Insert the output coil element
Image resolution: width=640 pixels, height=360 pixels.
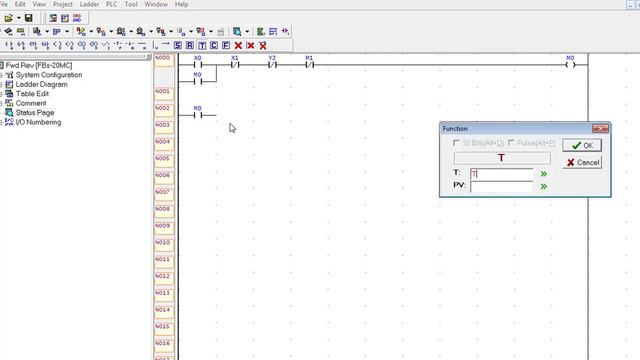[x=58, y=45]
